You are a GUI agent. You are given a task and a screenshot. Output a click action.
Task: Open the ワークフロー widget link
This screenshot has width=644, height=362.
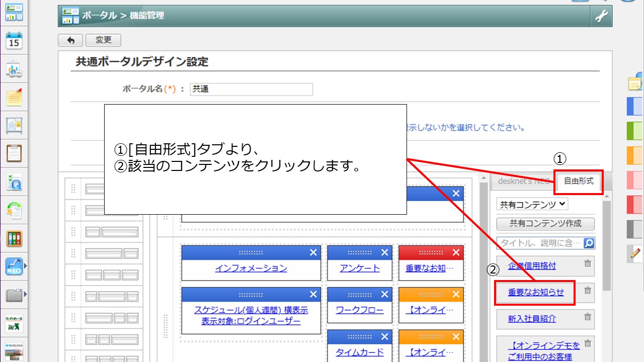(x=360, y=310)
